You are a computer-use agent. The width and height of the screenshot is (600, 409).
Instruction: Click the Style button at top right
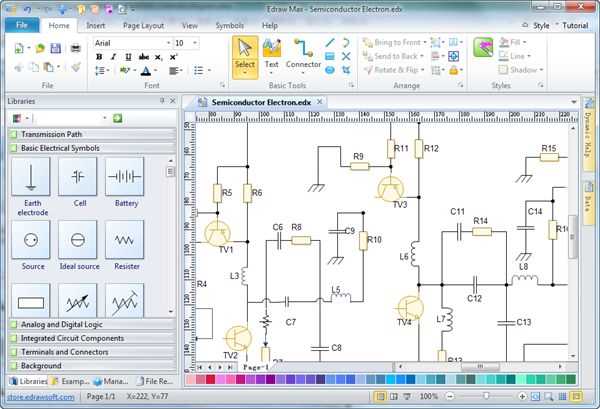[541, 26]
